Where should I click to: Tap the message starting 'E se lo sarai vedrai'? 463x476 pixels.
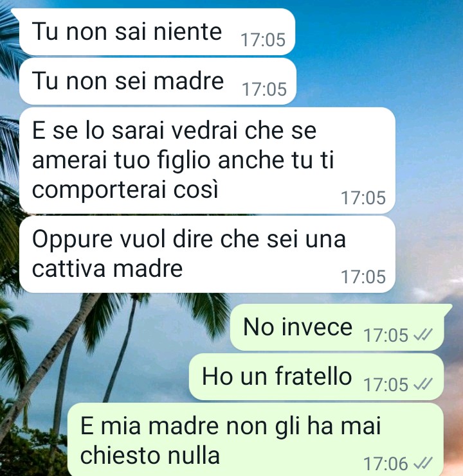click(x=207, y=161)
